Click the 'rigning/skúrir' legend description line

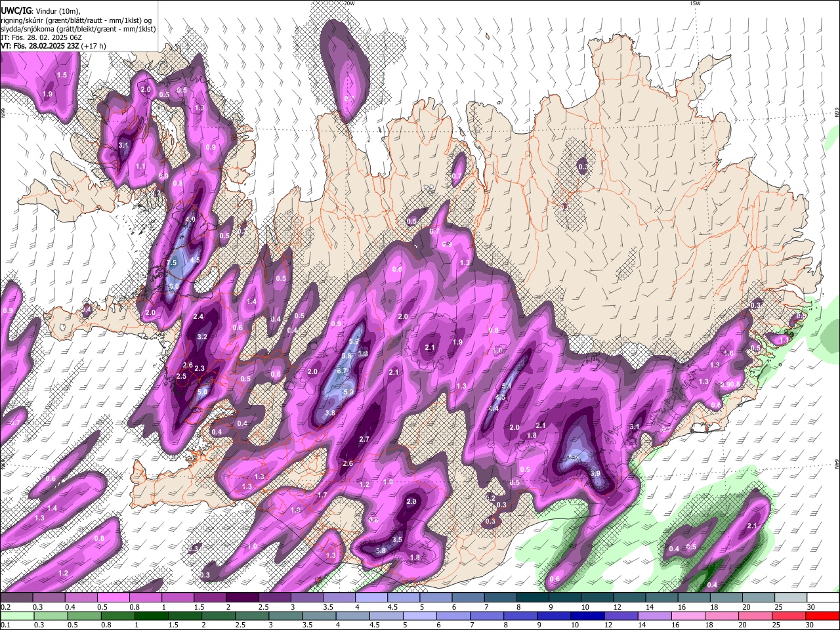pyautogui.click(x=76, y=20)
